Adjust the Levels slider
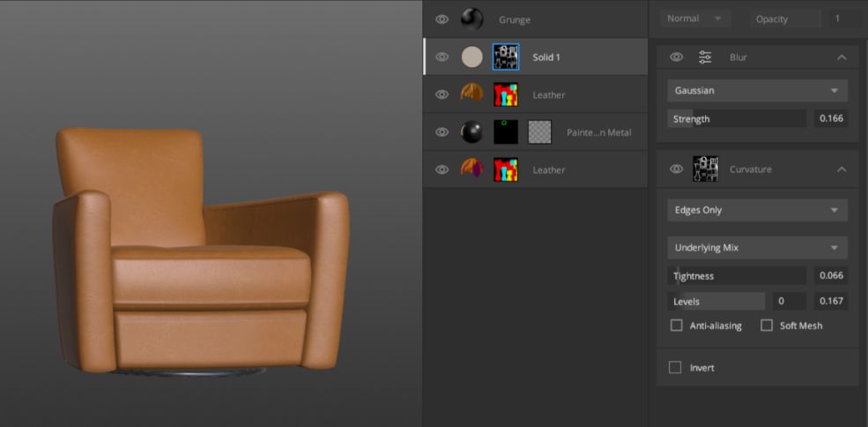 click(x=716, y=302)
